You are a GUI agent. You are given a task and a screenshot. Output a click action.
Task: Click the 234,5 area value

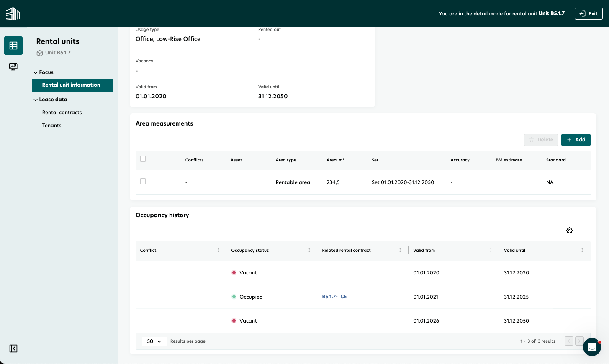[333, 182]
